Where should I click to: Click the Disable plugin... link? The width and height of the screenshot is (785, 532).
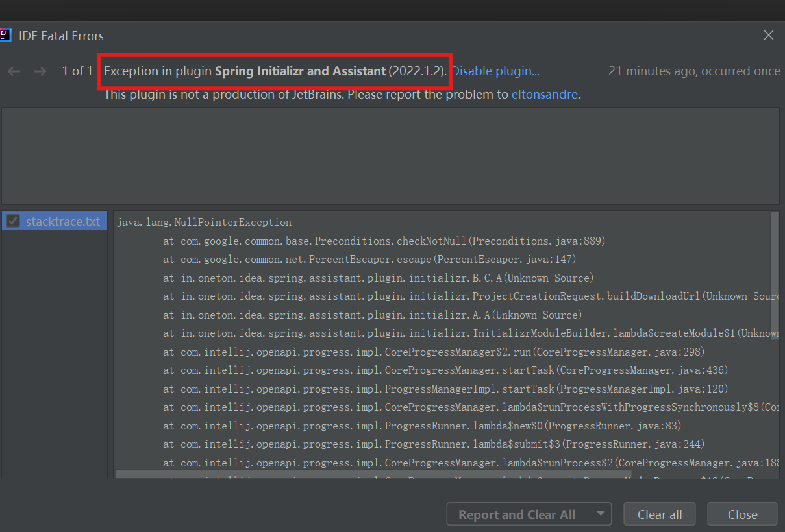point(495,71)
